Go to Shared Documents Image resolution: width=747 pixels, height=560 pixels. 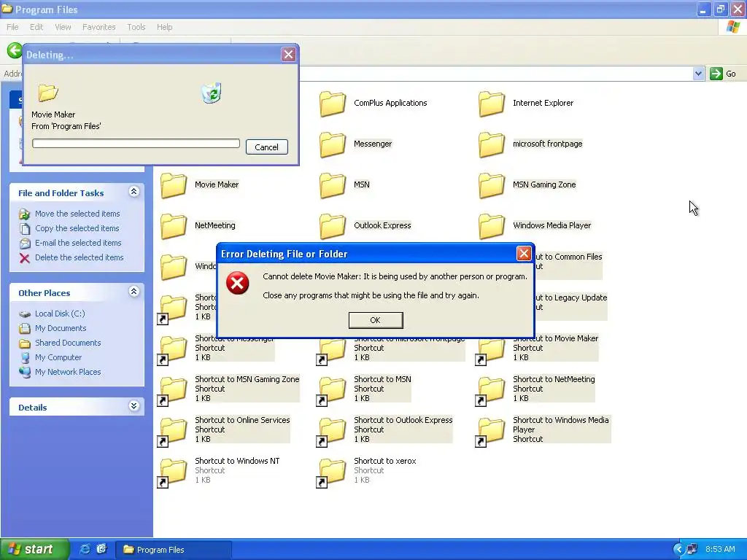(x=68, y=343)
